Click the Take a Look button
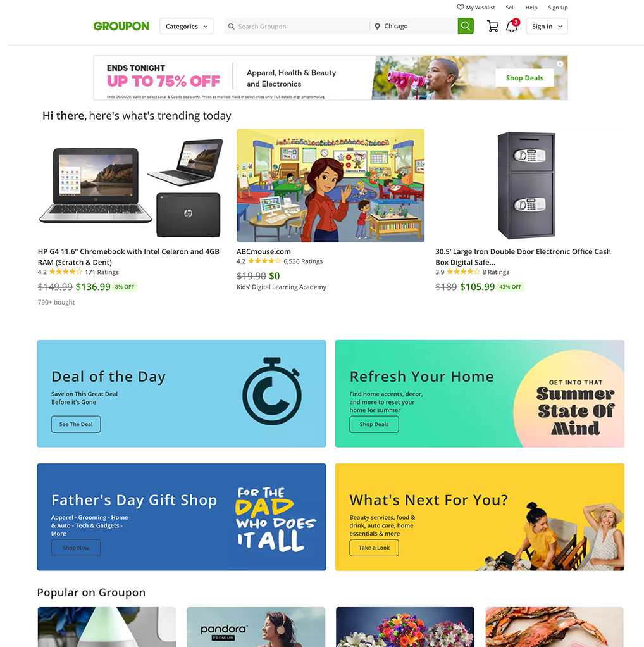 tap(374, 548)
